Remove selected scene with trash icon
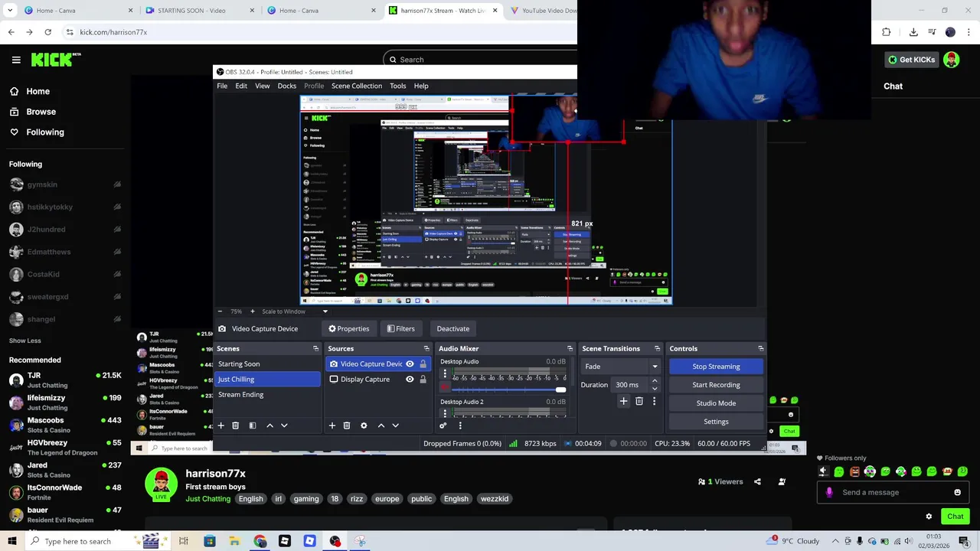 pos(236,425)
